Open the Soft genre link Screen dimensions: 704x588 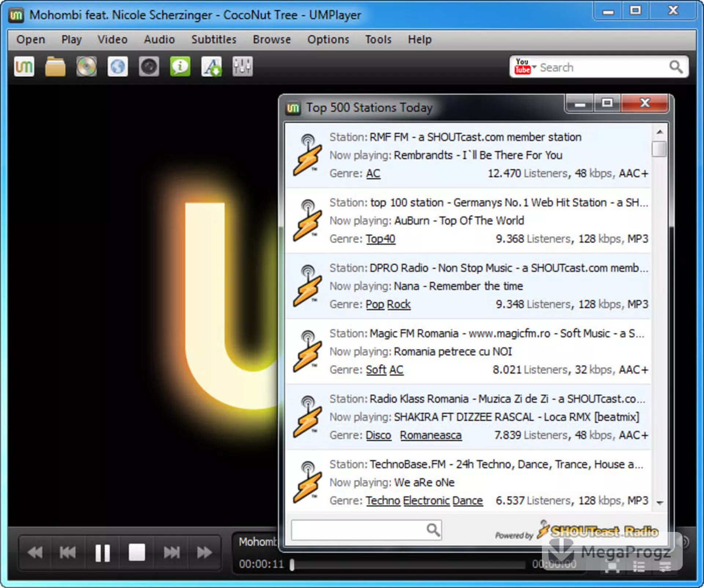pos(376,370)
